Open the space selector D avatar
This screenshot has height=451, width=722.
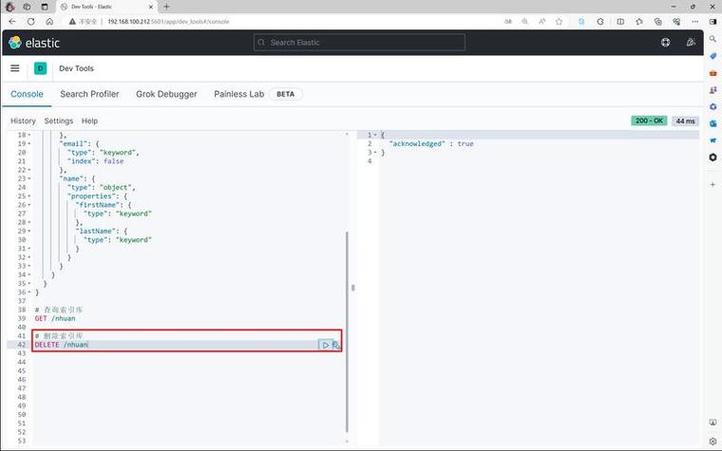41,68
